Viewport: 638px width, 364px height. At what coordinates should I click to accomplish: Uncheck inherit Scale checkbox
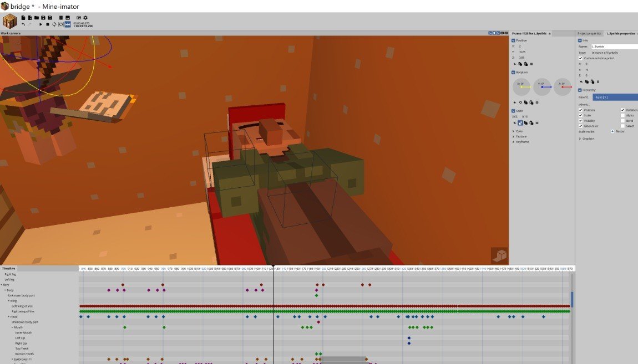point(581,115)
